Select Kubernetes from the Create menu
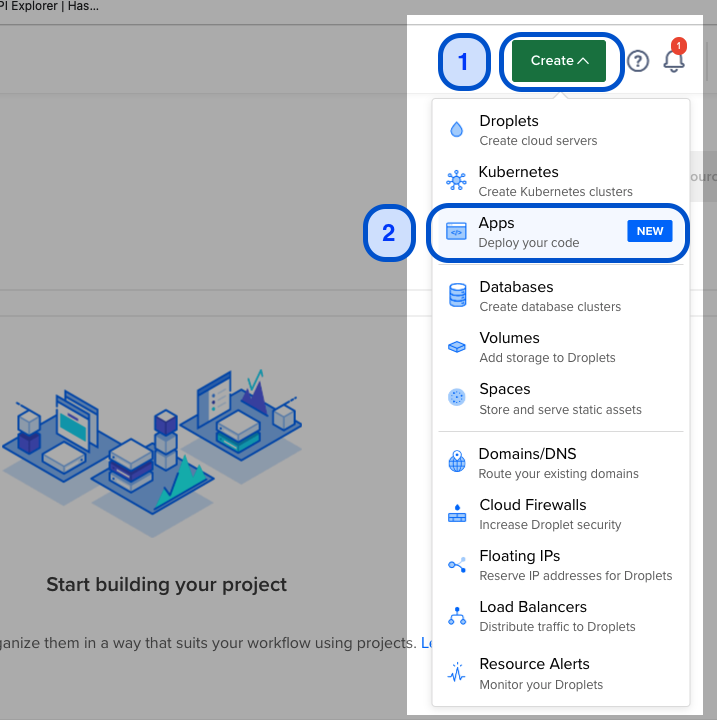 click(x=560, y=181)
